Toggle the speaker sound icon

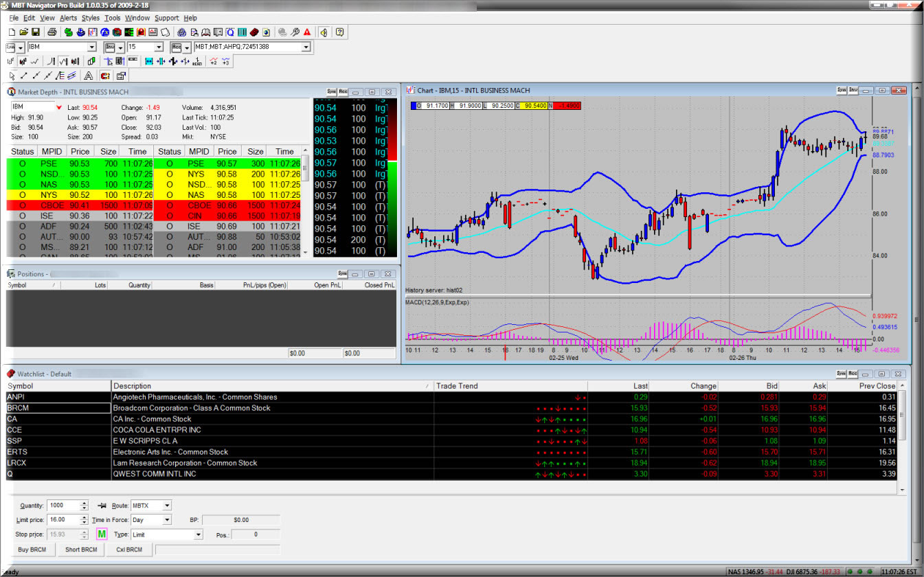click(x=324, y=32)
